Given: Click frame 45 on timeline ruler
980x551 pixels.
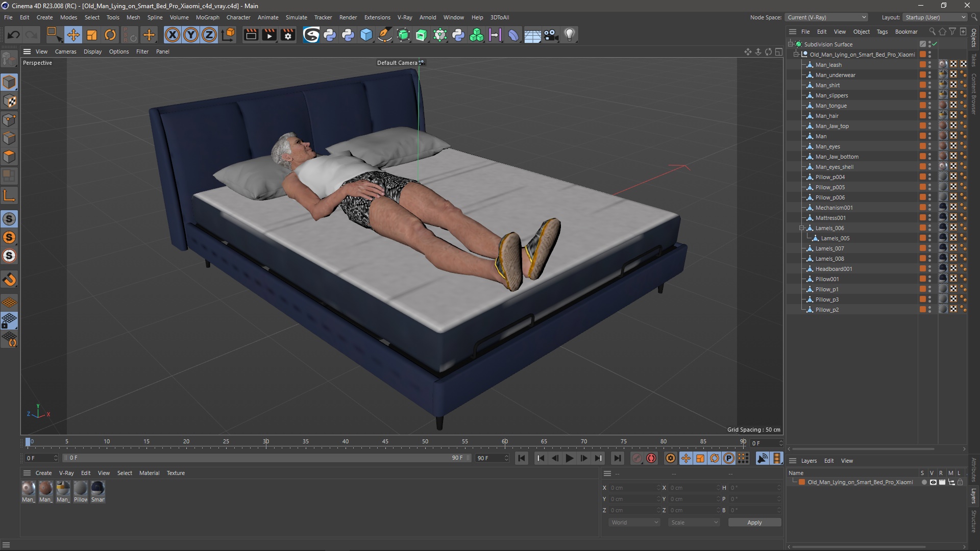Looking at the screenshot, I should [385, 442].
